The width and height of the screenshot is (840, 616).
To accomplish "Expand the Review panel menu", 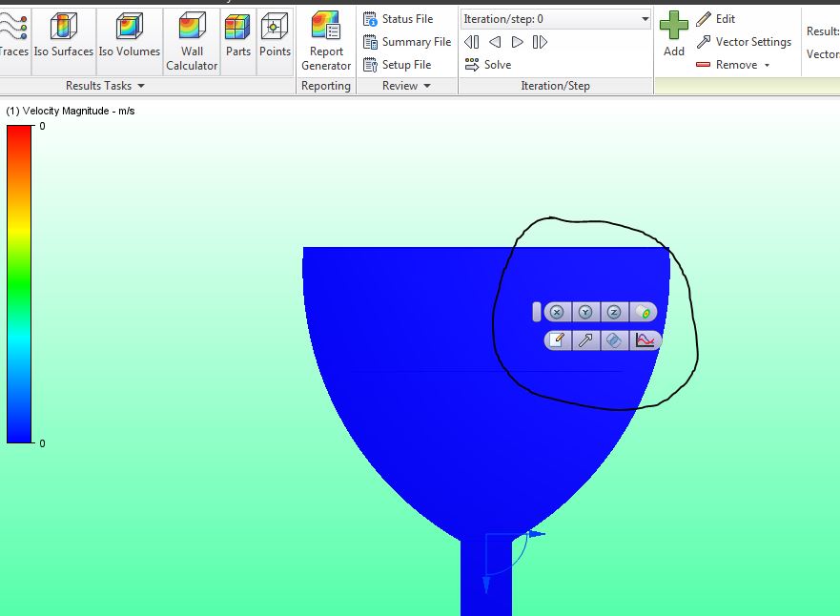I will [427, 86].
